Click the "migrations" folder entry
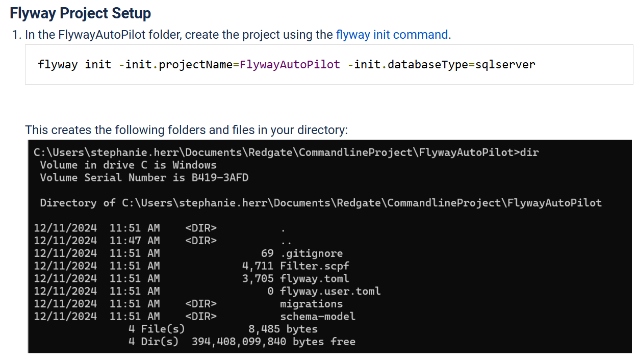637x364 pixels. (311, 304)
